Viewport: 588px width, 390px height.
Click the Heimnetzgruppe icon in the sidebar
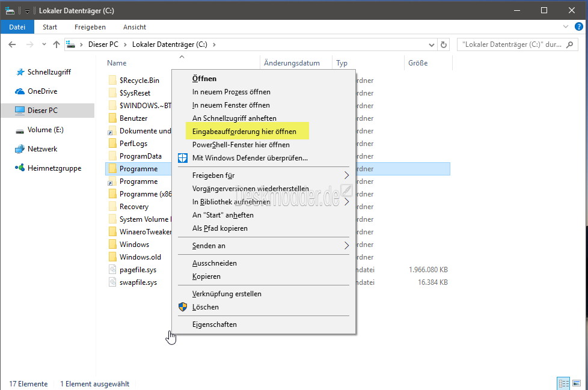pos(20,168)
